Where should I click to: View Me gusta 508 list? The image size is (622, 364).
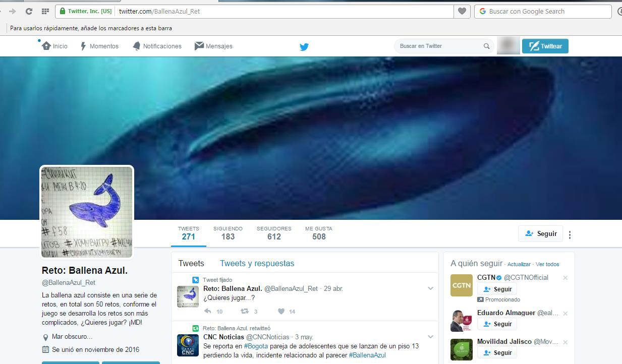[x=319, y=233]
